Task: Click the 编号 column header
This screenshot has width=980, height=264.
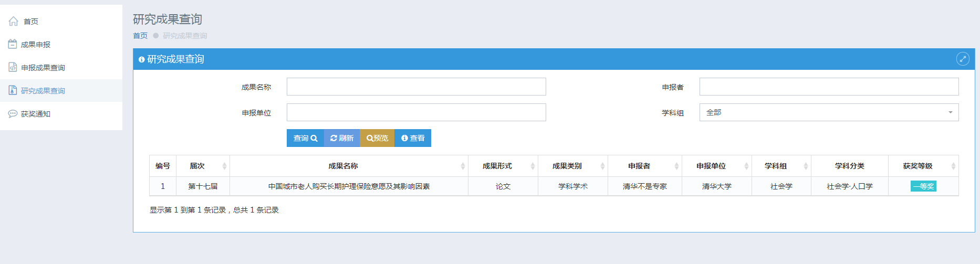Action: coord(163,166)
